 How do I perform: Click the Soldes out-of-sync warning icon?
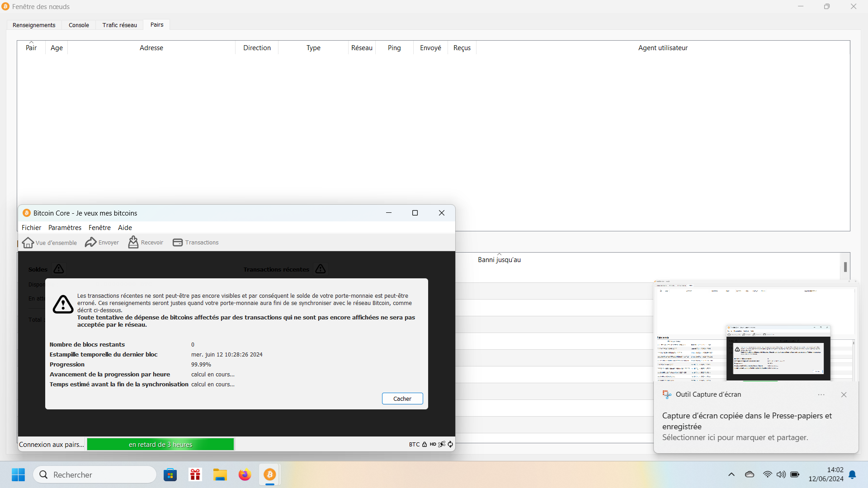pyautogui.click(x=59, y=269)
